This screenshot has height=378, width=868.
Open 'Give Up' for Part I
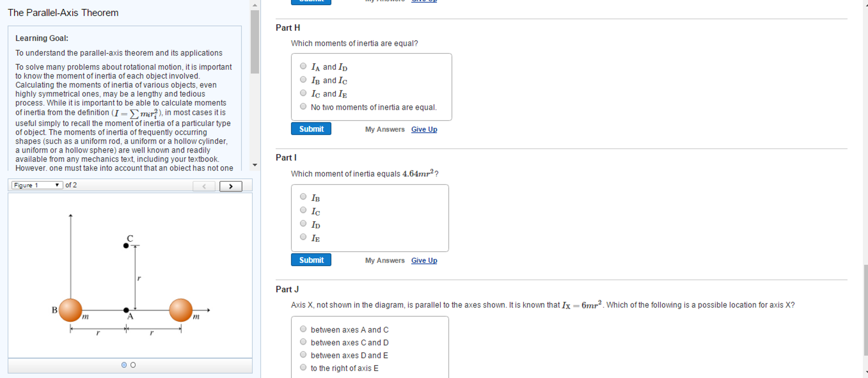pyautogui.click(x=423, y=260)
